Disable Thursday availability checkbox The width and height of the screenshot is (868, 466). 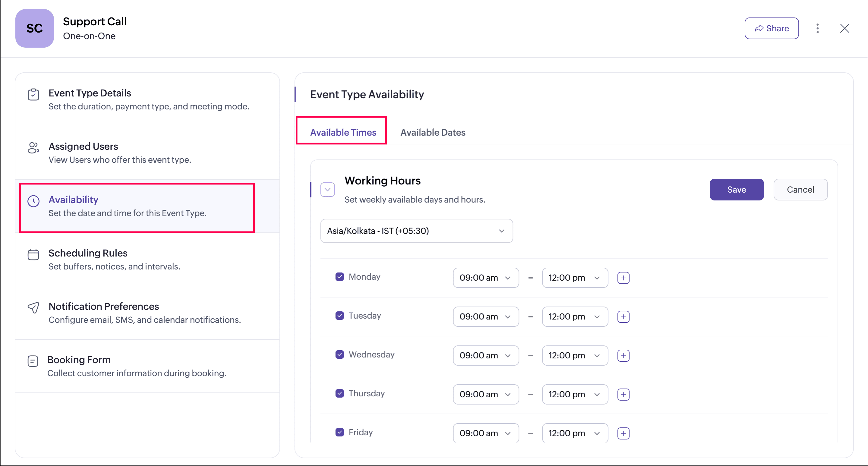340,393
